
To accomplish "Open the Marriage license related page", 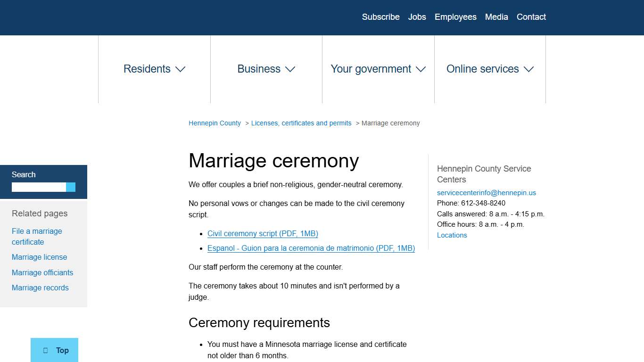I will [39, 257].
